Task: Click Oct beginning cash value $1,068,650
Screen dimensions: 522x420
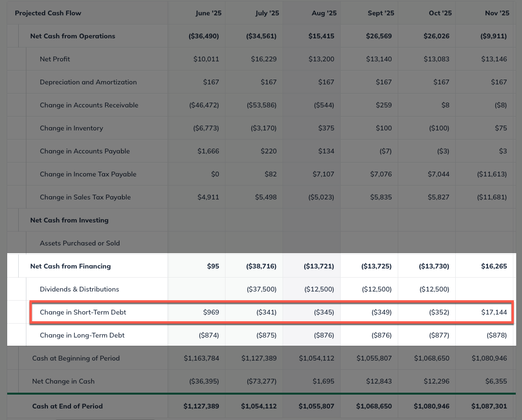Action: pos(432,358)
